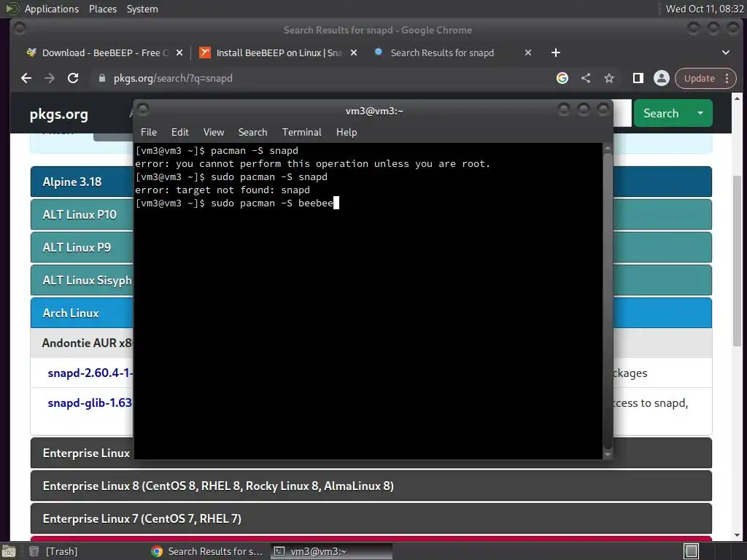Expand the ALT Linux Sisyphus section
Screen dimensions: 747x560
pos(82,281)
